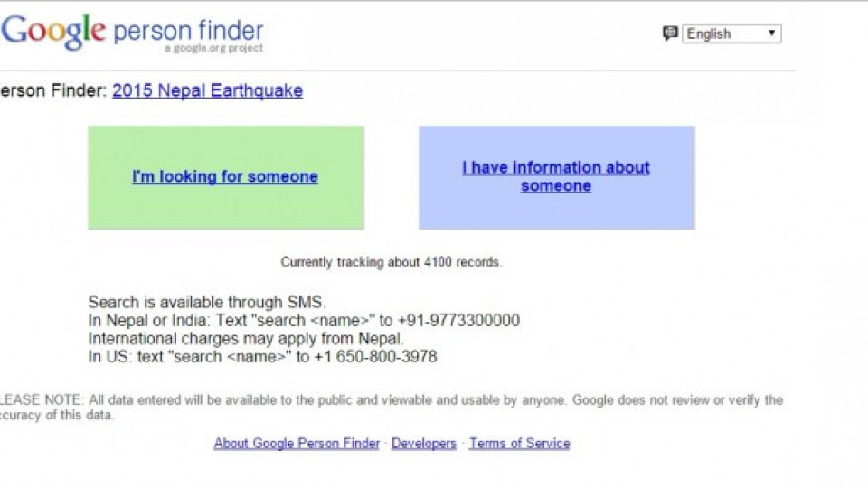
Task: Open the Terms of Service link
Action: [520, 443]
